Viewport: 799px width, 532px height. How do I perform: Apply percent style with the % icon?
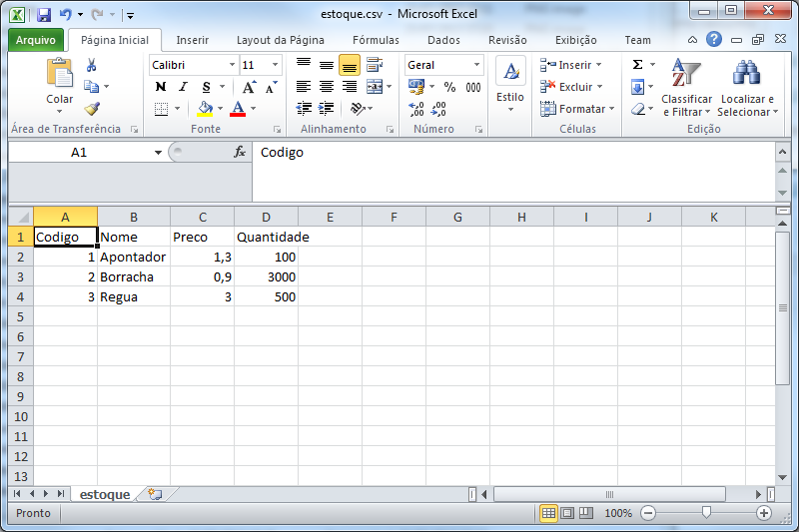pyautogui.click(x=449, y=87)
